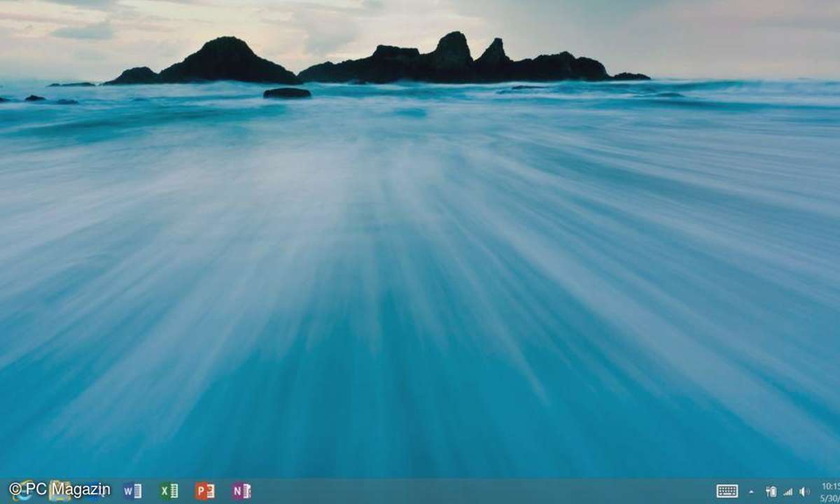Open Word from the taskbar
This screenshot has height=504, width=840.
click(132, 491)
